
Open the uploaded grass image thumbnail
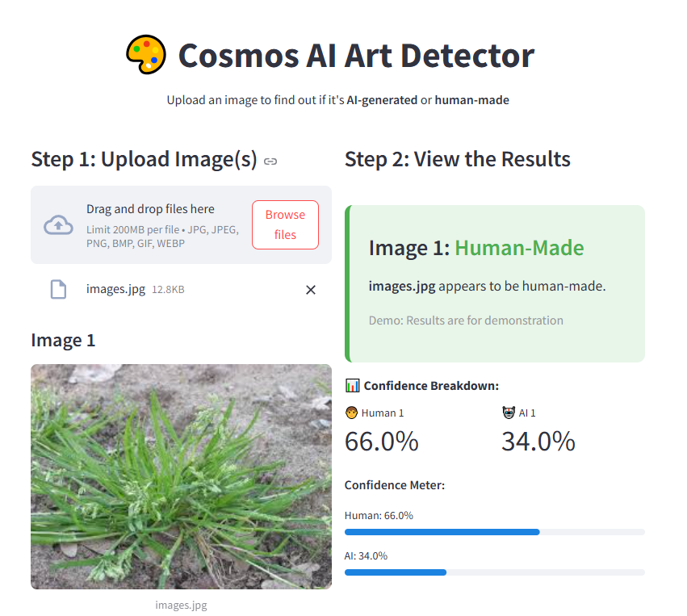click(x=181, y=476)
